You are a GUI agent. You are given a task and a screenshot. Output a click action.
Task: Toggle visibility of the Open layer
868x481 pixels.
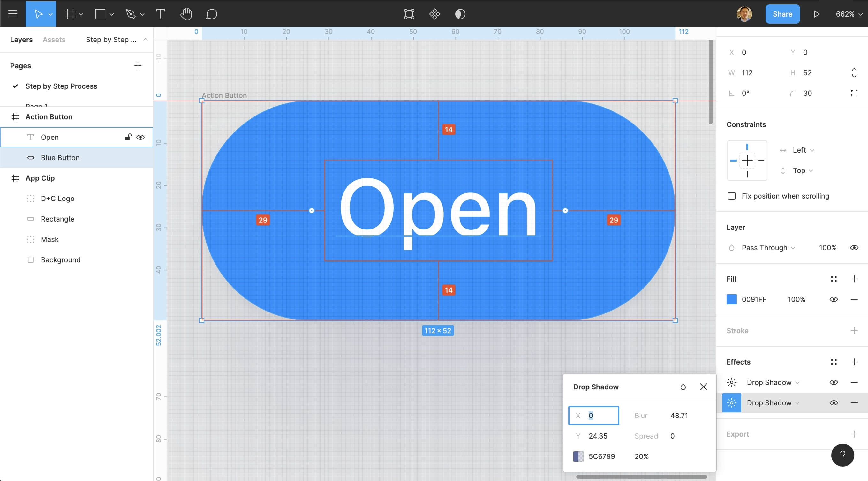[140, 137]
